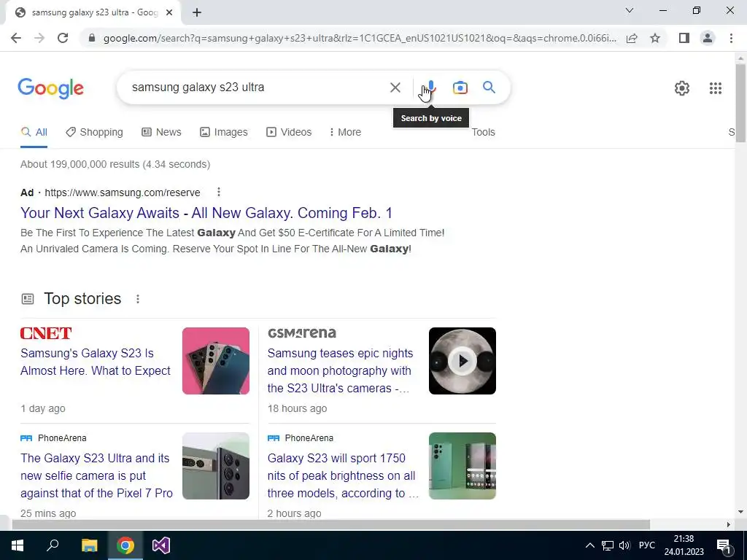Open the Google apps grid icon
Viewport: 747px width, 560px height.
(x=715, y=88)
